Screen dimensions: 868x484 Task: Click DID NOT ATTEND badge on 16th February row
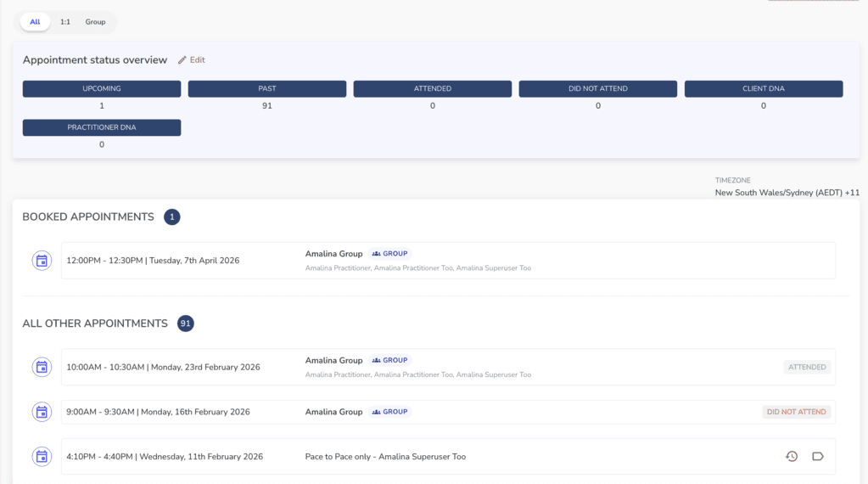(x=797, y=412)
